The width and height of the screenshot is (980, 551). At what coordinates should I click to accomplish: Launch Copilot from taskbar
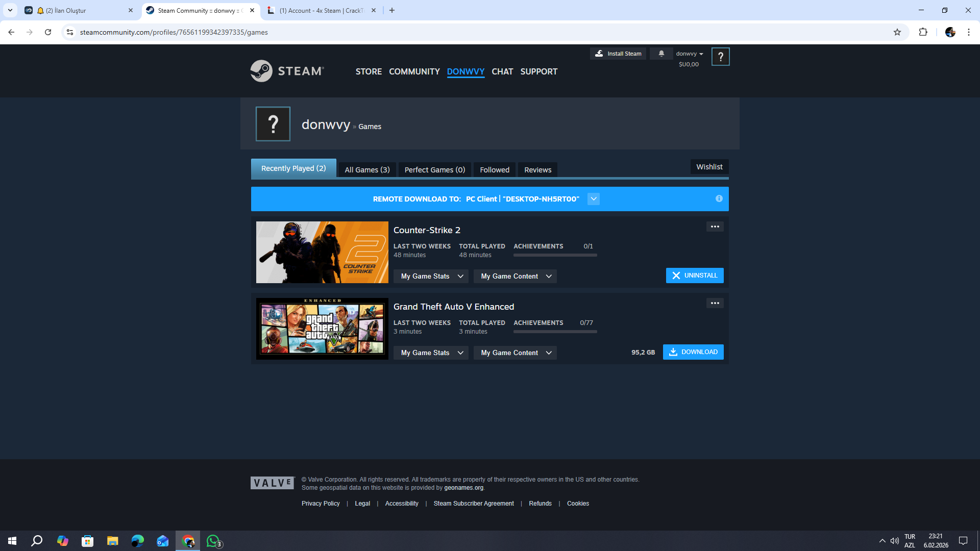62,541
